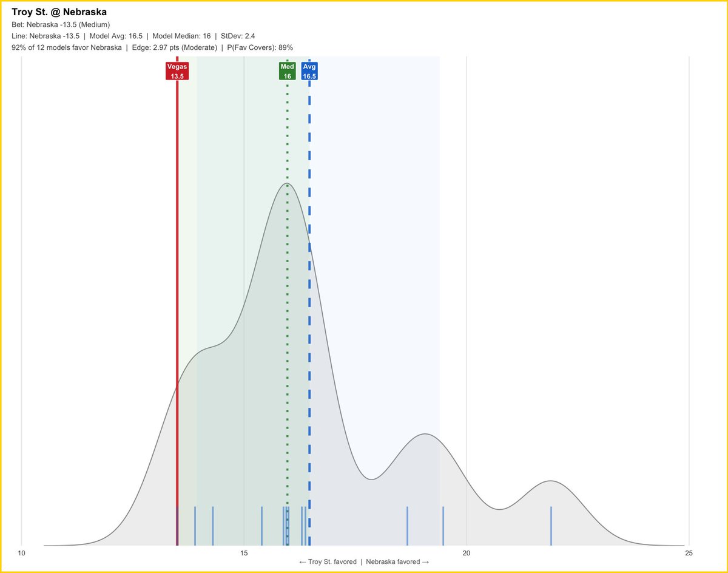The height and width of the screenshot is (573, 728).
Task: Click the model tick mark near 15.4
Action: 261,526
